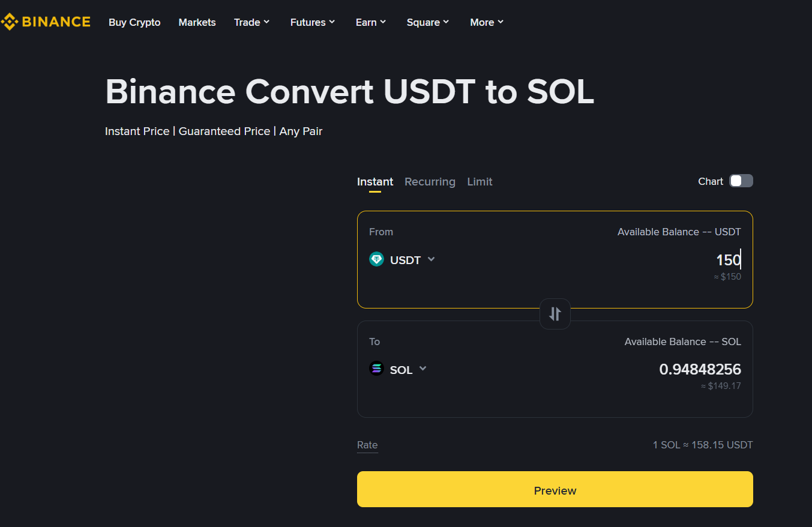Swap From and To currencies
Image resolution: width=812 pixels, height=527 pixels.
(x=555, y=313)
